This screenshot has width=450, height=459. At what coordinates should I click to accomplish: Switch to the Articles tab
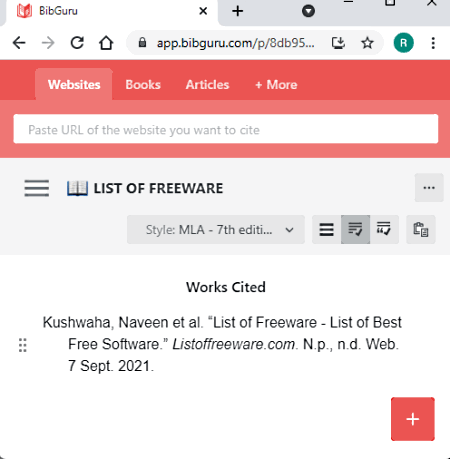[207, 85]
